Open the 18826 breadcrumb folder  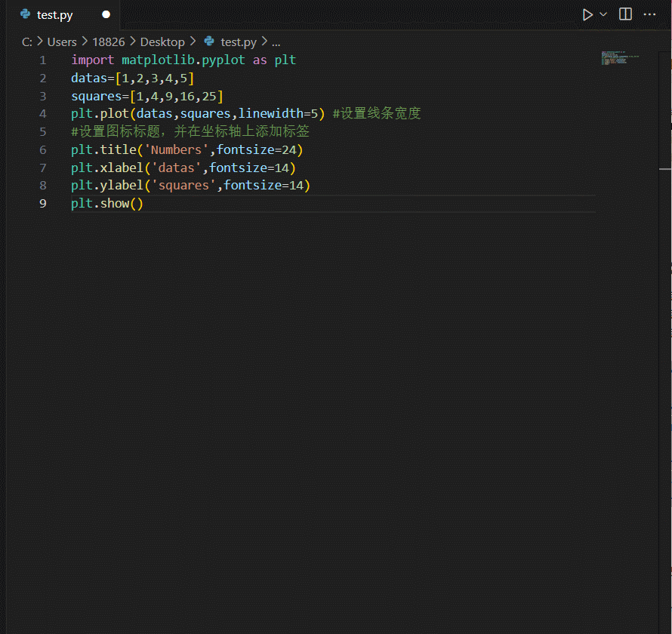tap(109, 42)
